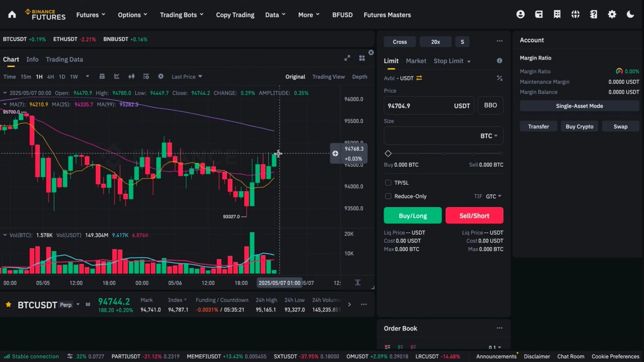This screenshot has height=362, width=644.
Task: Open the orders icon in header
Action: click(557, 15)
